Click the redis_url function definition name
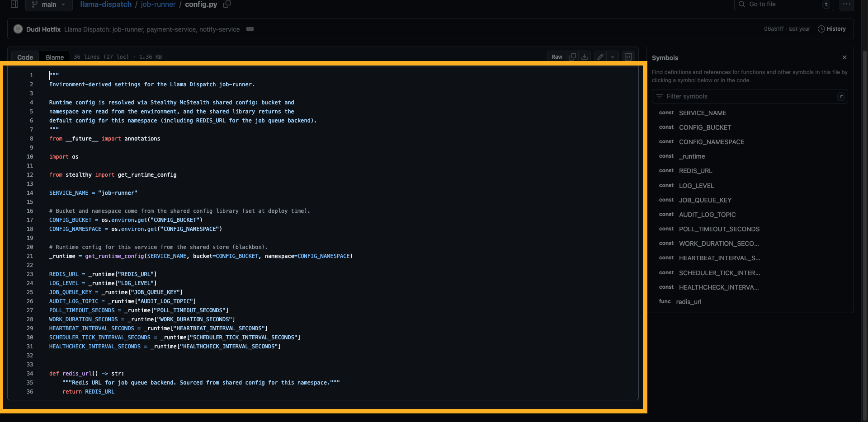 coord(77,374)
